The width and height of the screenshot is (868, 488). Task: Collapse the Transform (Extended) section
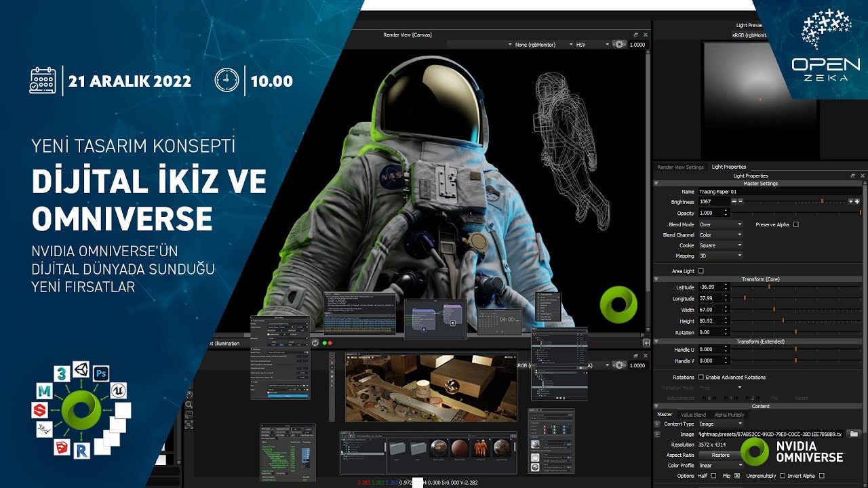(x=656, y=342)
